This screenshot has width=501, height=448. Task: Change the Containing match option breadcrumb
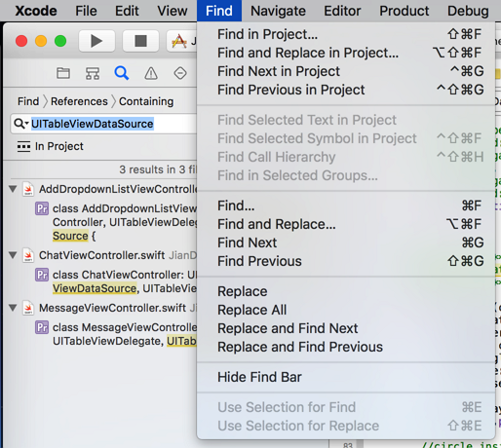coord(146,101)
